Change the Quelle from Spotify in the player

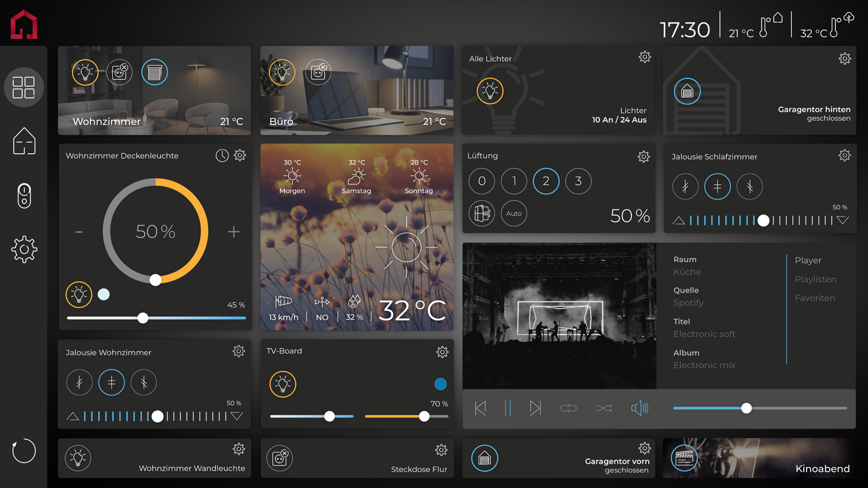[689, 302]
